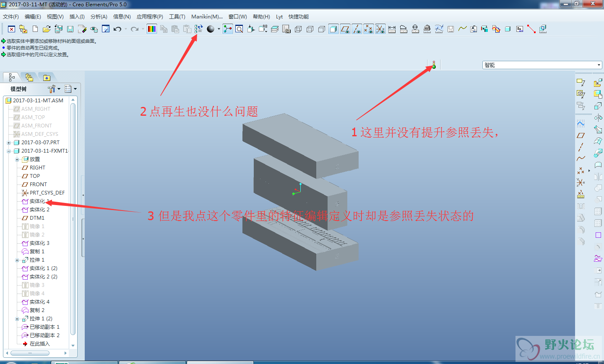604x364 pixels.
Task: Open the 分析(A) menu
Action: [99, 17]
